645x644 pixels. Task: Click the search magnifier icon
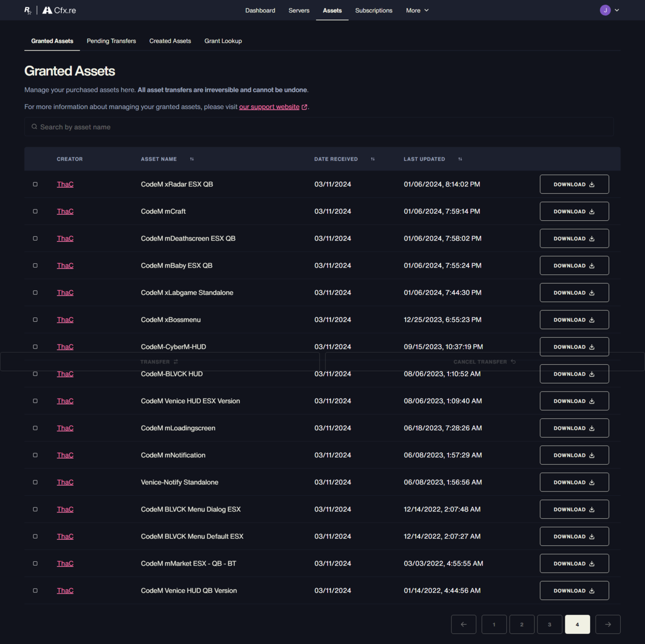pos(34,127)
